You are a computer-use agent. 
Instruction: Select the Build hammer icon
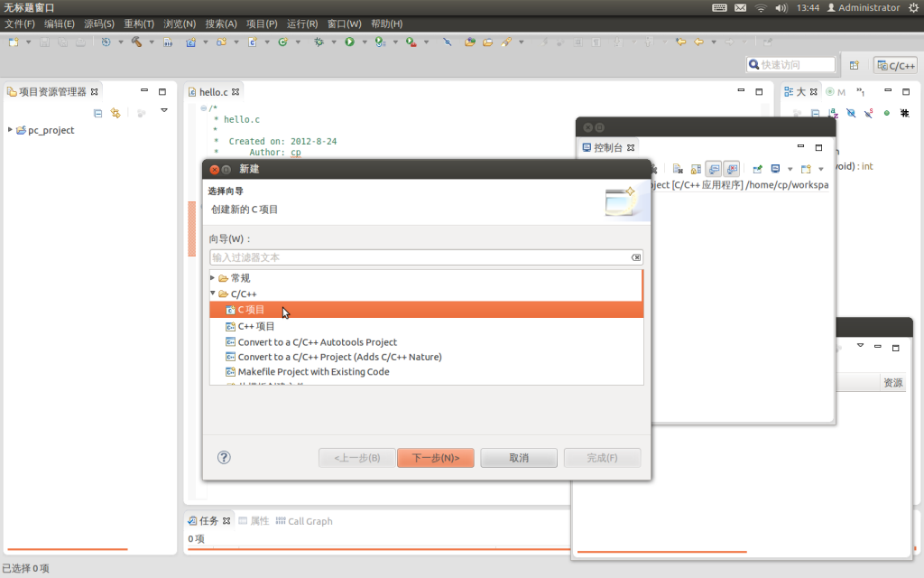coord(135,42)
